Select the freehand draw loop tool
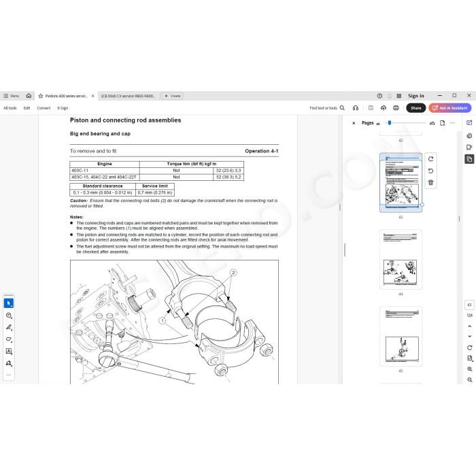This screenshot has width=476, height=476. click(x=9, y=339)
